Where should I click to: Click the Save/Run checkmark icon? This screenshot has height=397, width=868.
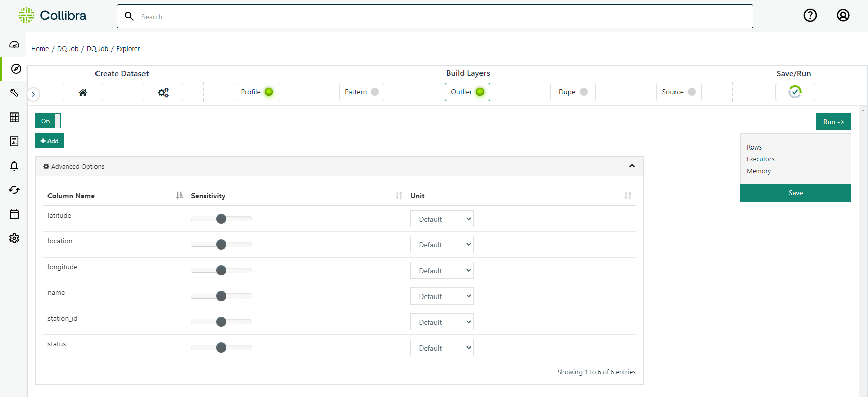(x=795, y=92)
